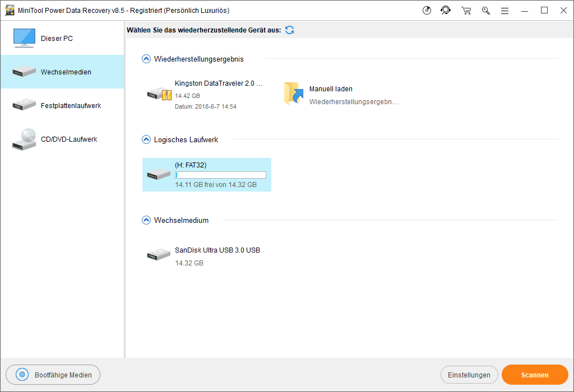Open Manuell laden folder icon
574x392 pixels.
[292, 94]
